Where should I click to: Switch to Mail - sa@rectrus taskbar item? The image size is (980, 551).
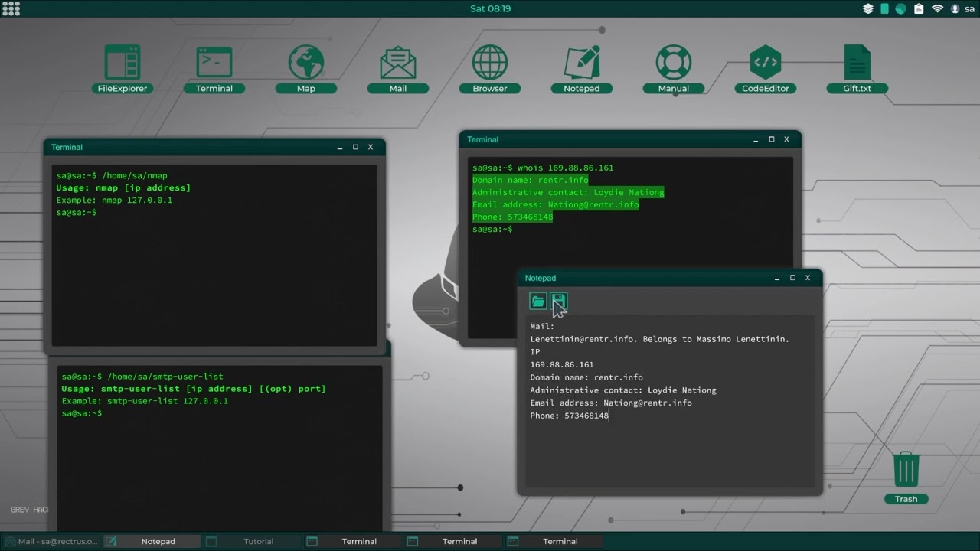click(51, 541)
